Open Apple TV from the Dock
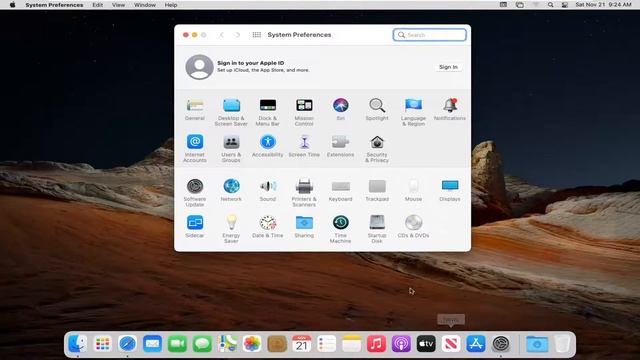This screenshot has width=640, height=360. 426,344
